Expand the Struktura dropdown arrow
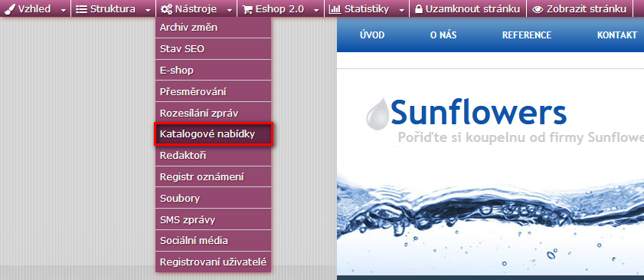 pyautogui.click(x=148, y=10)
